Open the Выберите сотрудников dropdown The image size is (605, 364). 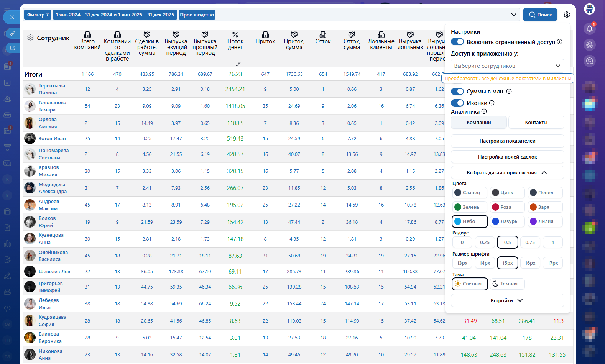tap(507, 66)
